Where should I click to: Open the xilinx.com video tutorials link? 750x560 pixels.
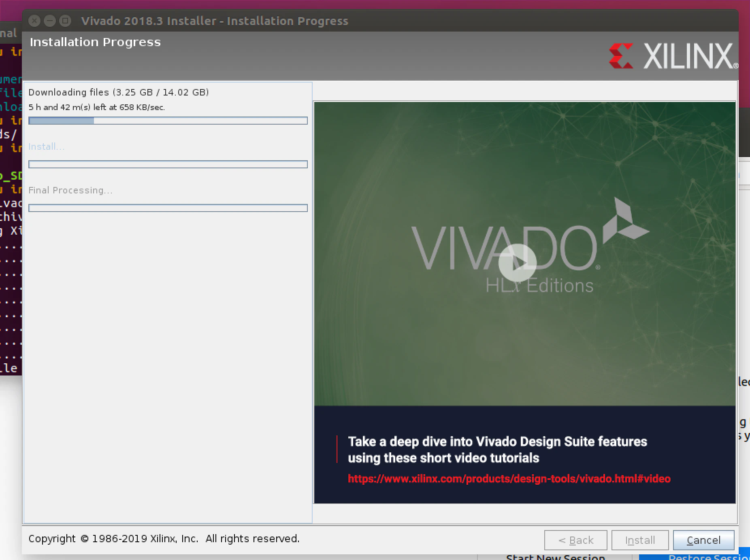click(x=509, y=479)
